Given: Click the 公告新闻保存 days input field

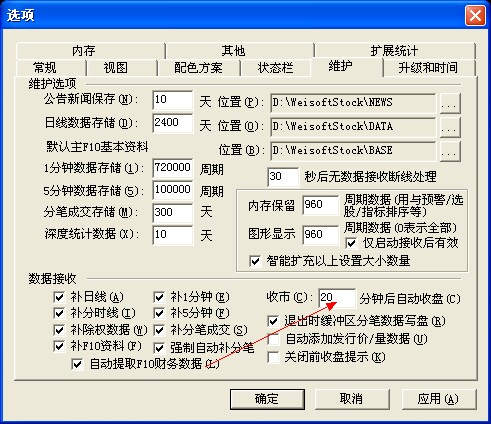Looking at the screenshot, I should click(x=173, y=100).
